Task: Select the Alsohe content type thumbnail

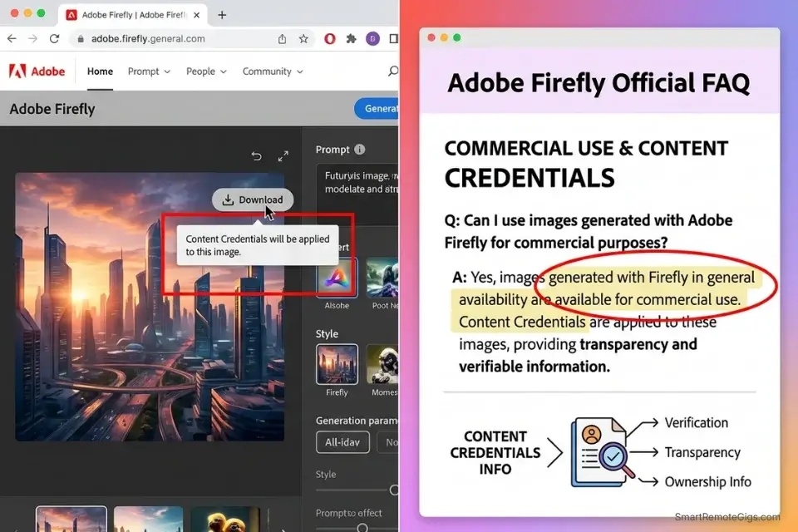Action: pyautogui.click(x=337, y=278)
